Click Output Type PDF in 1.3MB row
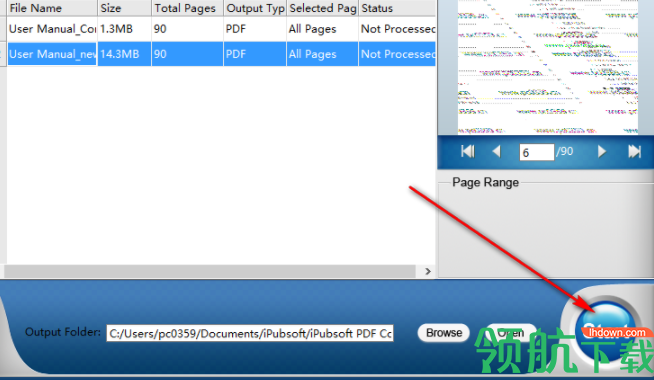 [x=255, y=29]
